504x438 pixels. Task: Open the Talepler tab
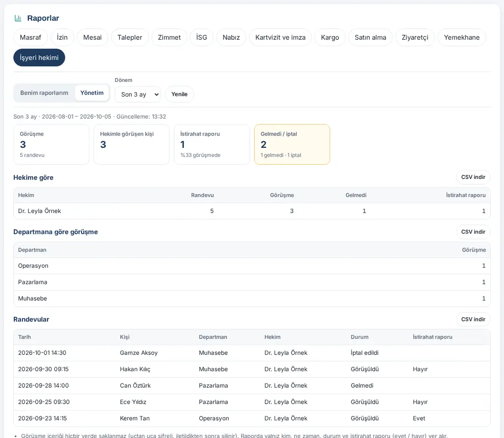(130, 37)
